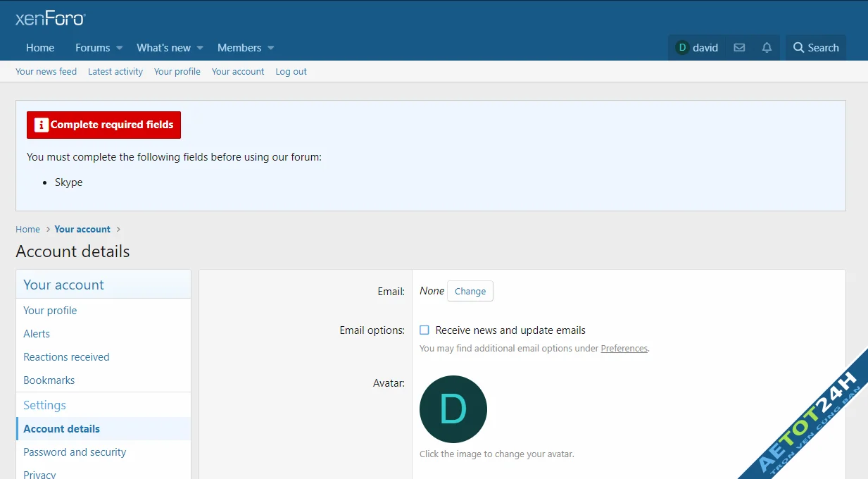Click the D avatar image to change avatar

click(453, 409)
